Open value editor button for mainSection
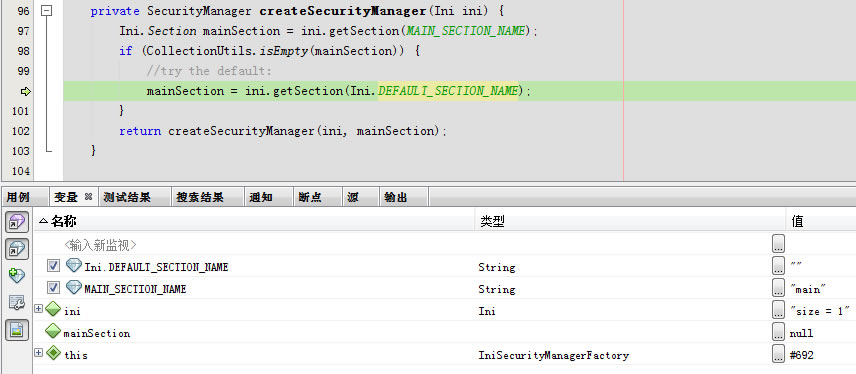 (778, 332)
